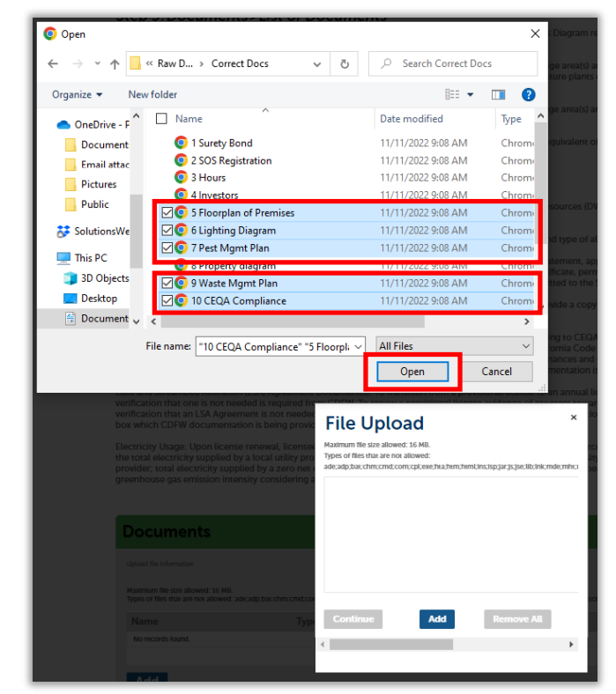Open SolutionsWe location in sidebar
The height and width of the screenshot is (694, 616).
click(93, 231)
